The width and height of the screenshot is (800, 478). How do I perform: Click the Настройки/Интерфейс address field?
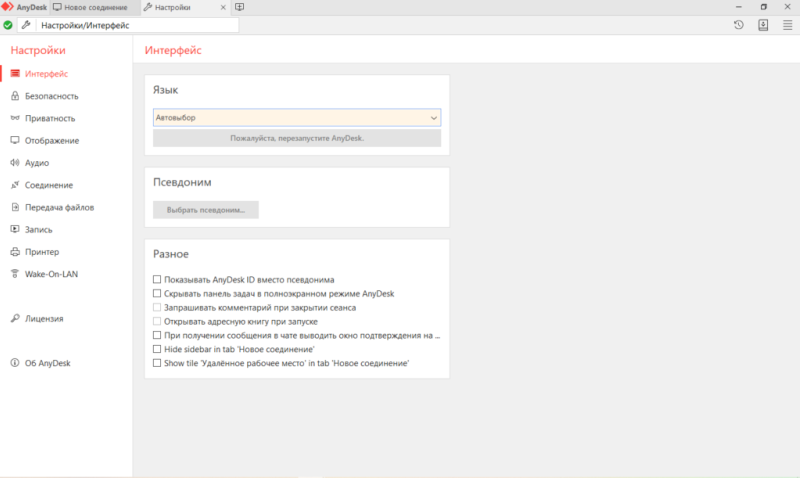137,25
